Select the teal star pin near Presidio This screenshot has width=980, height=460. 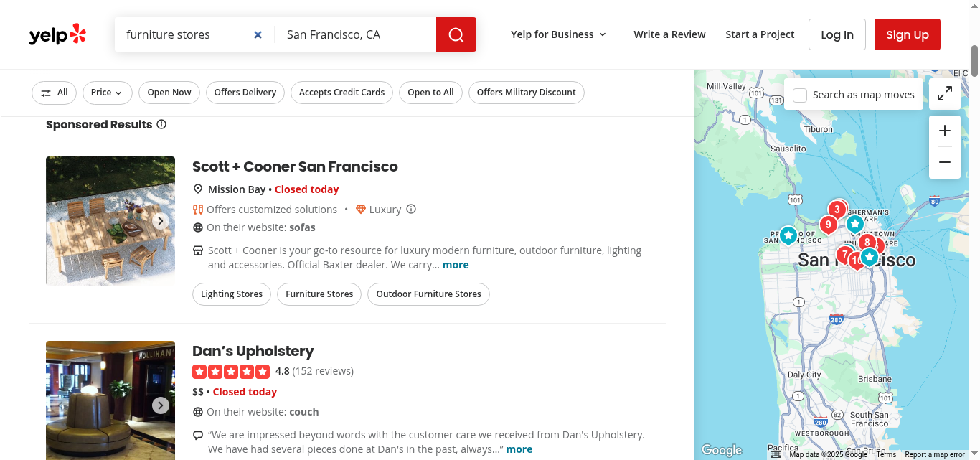[788, 235]
